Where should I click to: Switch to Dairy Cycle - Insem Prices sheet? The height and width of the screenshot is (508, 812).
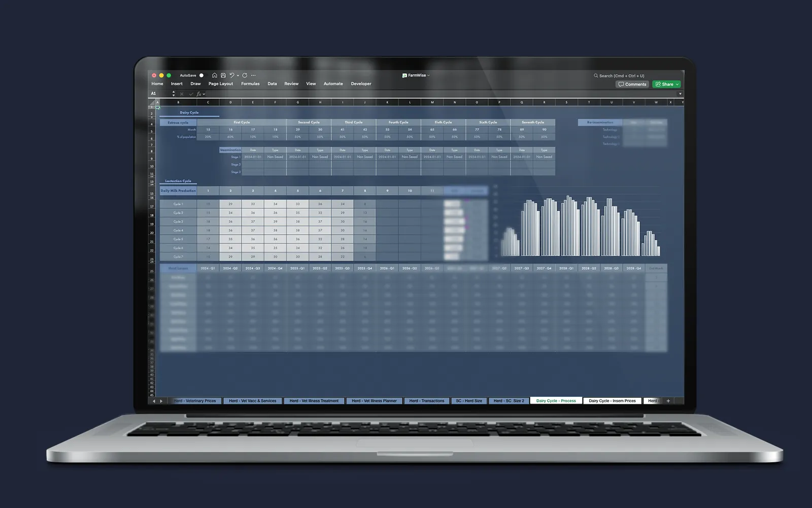[x=612, y=401]
